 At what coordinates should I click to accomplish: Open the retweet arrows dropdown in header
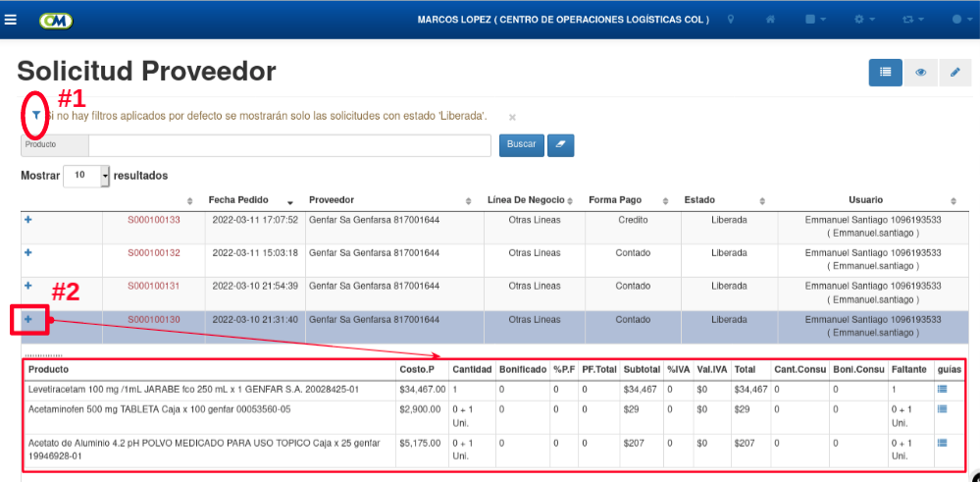pyautogui.click(x=912, y=20)
